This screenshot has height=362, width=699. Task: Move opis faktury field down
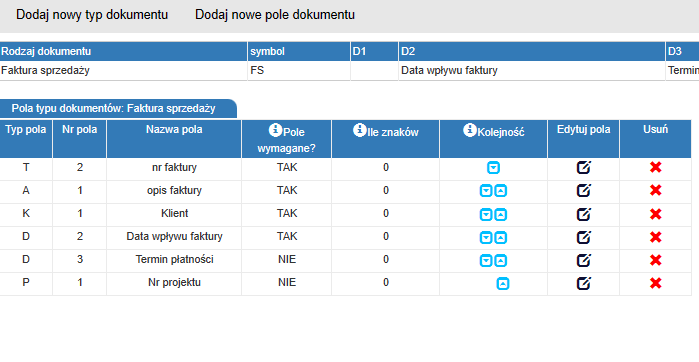(x=486, y=191)
